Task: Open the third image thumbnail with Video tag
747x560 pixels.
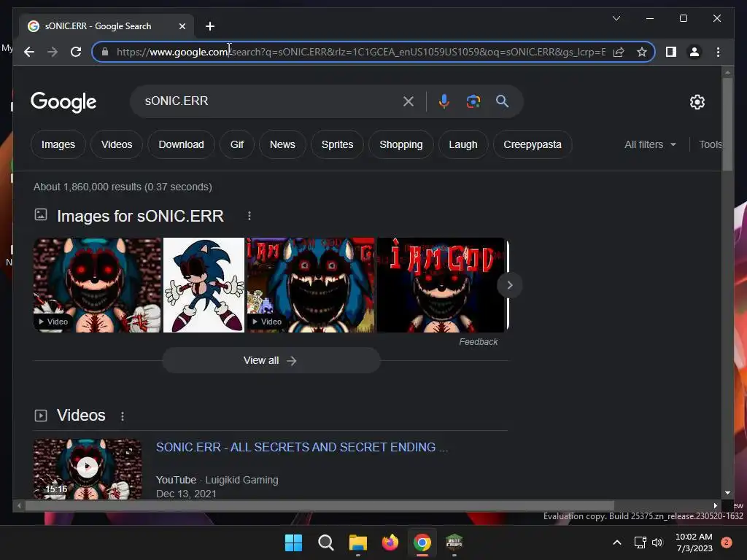Action: 311,285
